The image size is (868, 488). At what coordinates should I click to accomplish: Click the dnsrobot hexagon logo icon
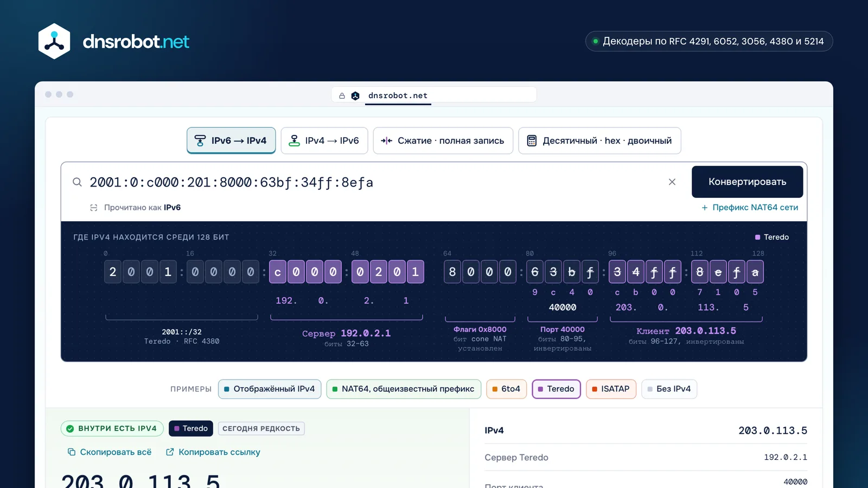click(54, 41)
